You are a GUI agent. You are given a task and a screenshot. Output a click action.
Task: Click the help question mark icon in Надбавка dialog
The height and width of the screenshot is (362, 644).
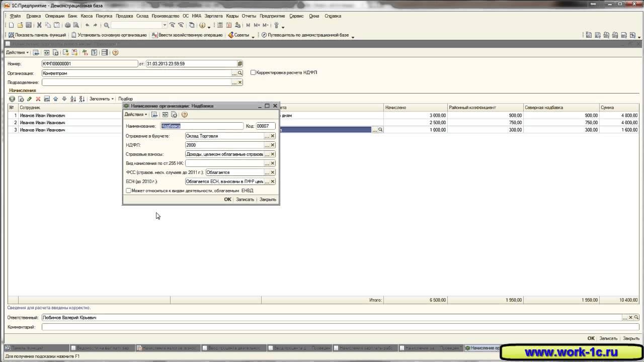click(184, 115)
